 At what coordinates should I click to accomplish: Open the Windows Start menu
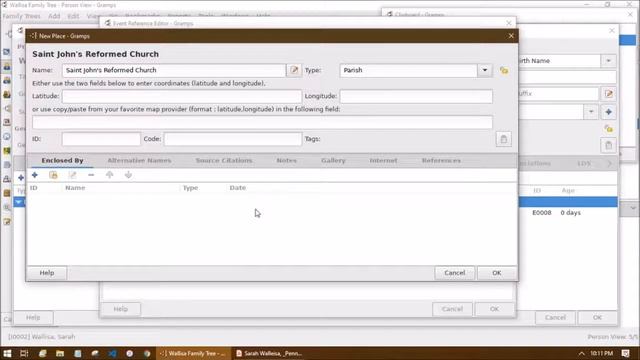[7, 353]
